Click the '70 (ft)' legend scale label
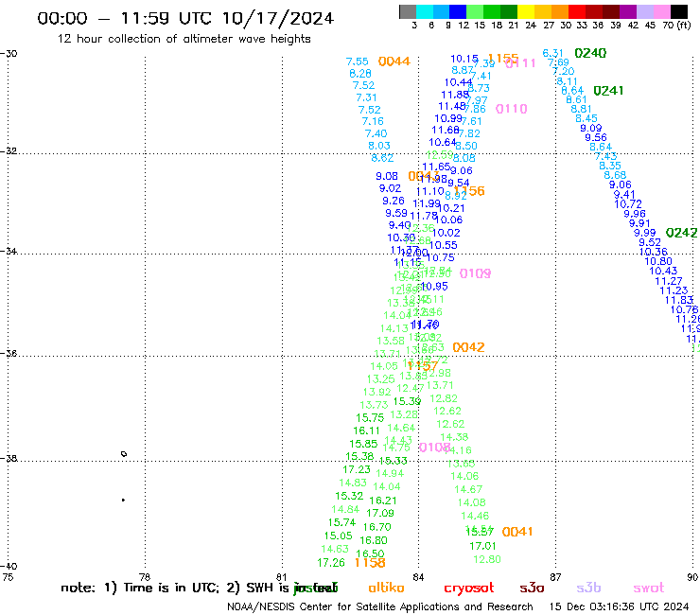This screenshot has height=615, width=700. click(x=676, y=26)
